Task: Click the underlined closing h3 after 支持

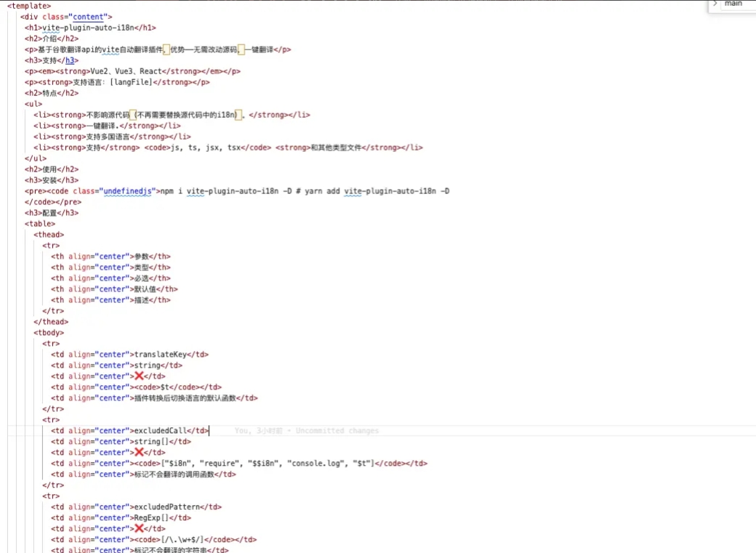Action: tap(70, 60)
